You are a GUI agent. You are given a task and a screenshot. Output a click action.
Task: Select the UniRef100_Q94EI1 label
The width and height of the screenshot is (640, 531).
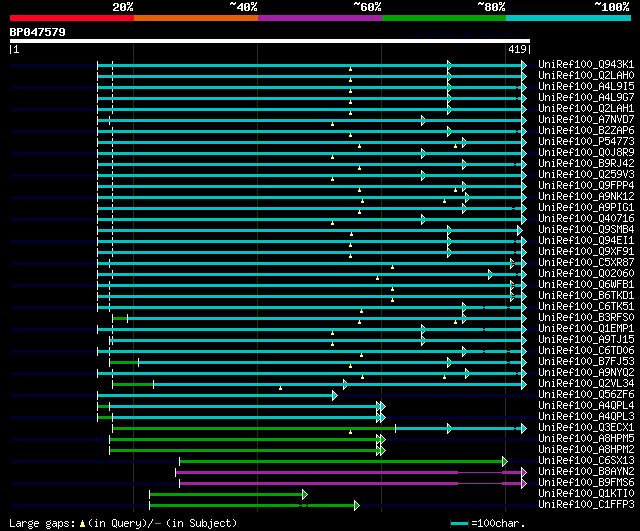pyautogui.click(x=586, y=241)
